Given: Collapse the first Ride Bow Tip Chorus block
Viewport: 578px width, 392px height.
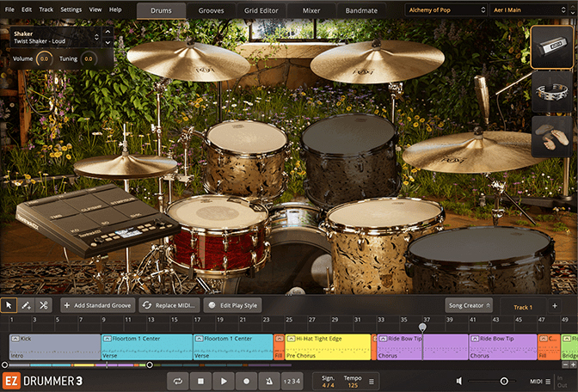Looking at the screenshot, I should click(x=383, y=339).
